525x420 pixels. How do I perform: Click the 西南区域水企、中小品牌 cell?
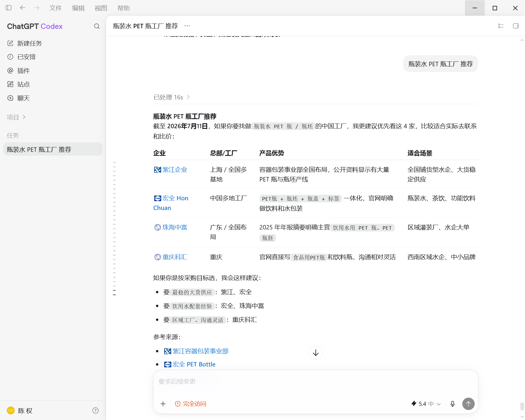point(441,257)
